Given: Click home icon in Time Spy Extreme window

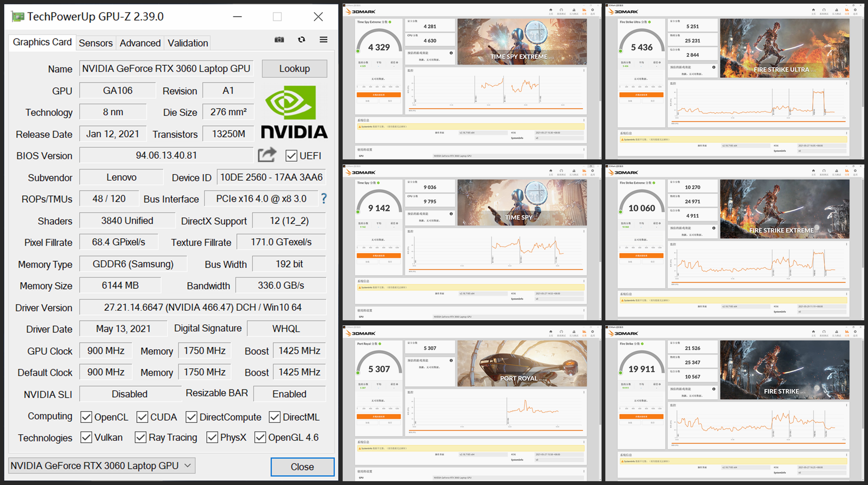Looking at the screenshot, I should point(551,10).
